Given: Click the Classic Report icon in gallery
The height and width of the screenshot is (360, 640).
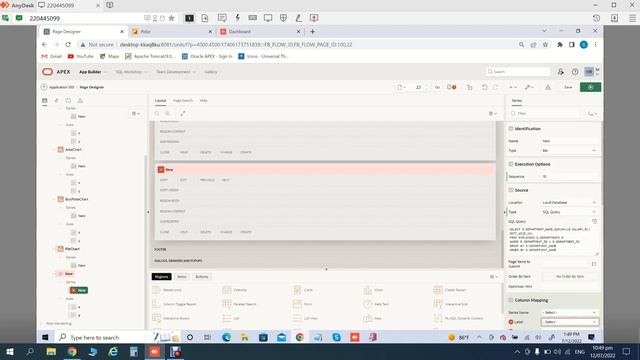Looking at the screenshot, I should [438, 290].
